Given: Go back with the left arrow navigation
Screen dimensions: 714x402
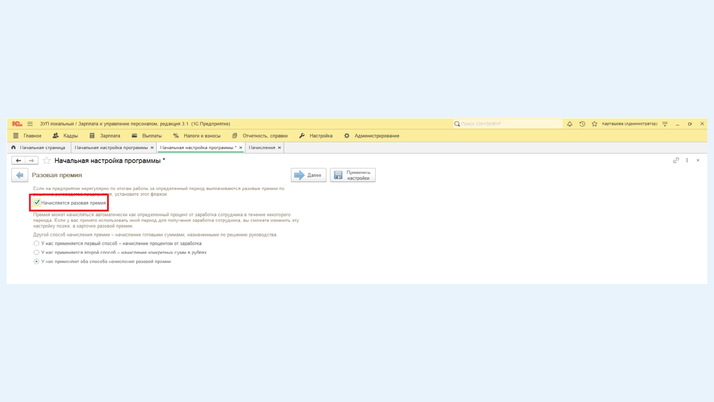Looking at the screenshot, I should click(18, 161).
